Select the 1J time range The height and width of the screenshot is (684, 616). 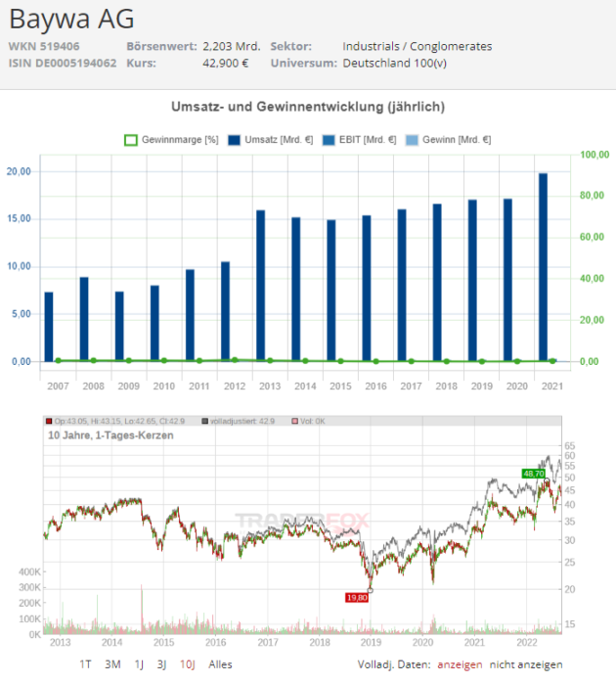click(139, 664)
